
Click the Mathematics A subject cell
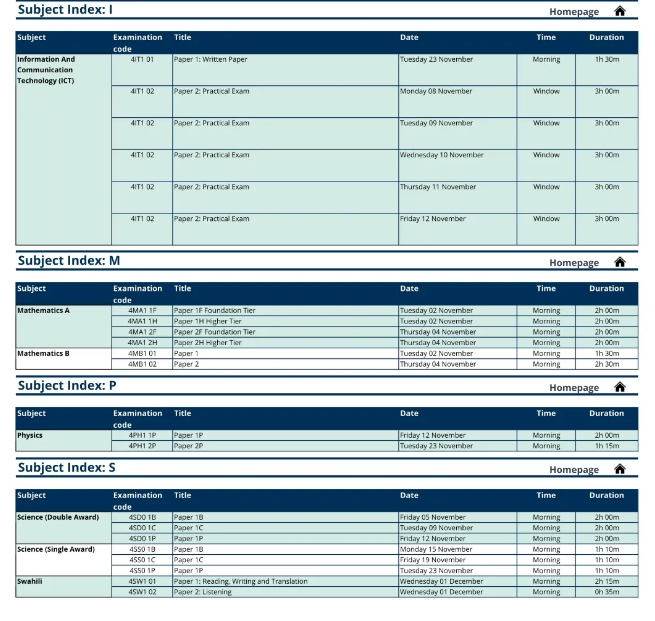pyautogui.click(x=44, y=311)
